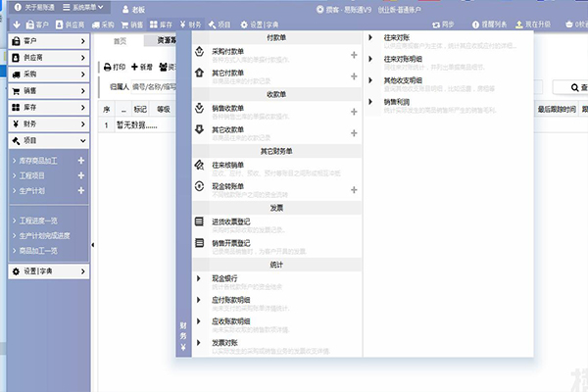Image resolution: width=588 pixels, height=392 pixels.
Task: Open 生产计划完成进度 in sidebar
Action: pyautogui.click(x=45, y=235)
